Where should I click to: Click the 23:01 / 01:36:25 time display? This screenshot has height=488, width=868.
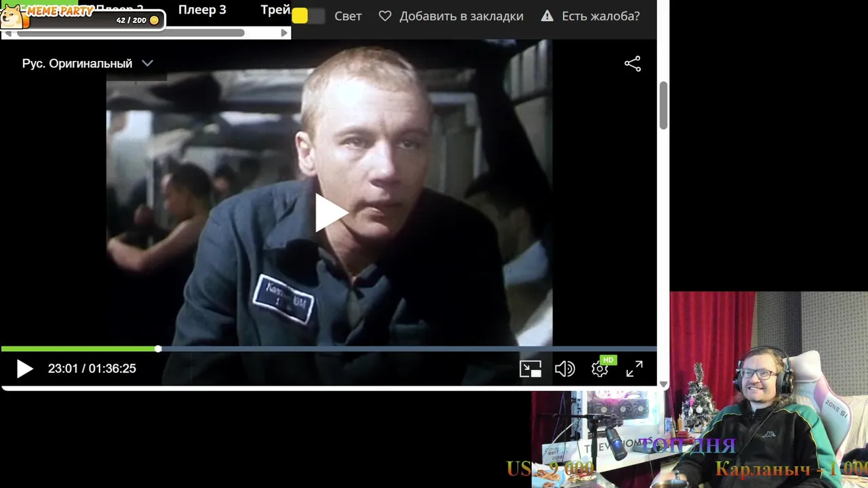click(92, 369)
